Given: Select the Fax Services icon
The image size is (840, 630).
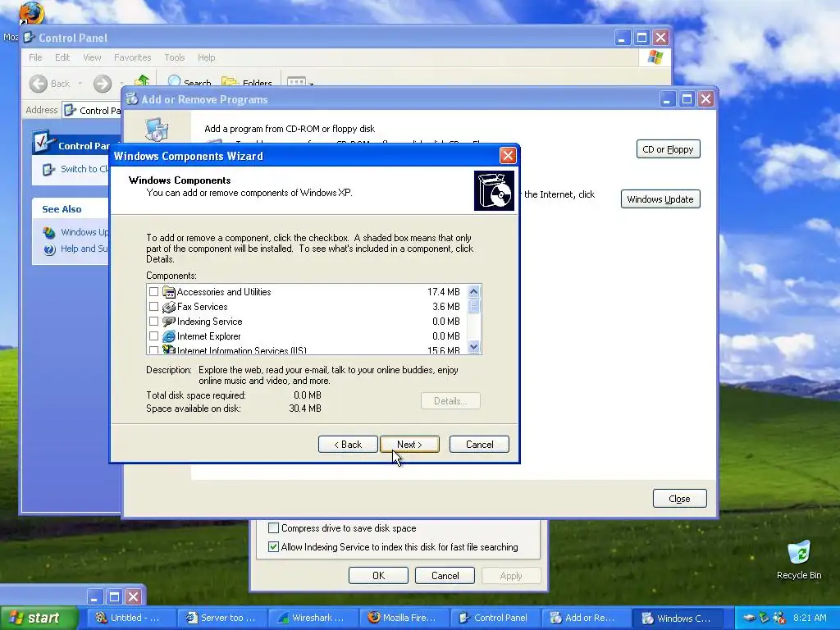Looking at the screenshot, I should [169, 307].
